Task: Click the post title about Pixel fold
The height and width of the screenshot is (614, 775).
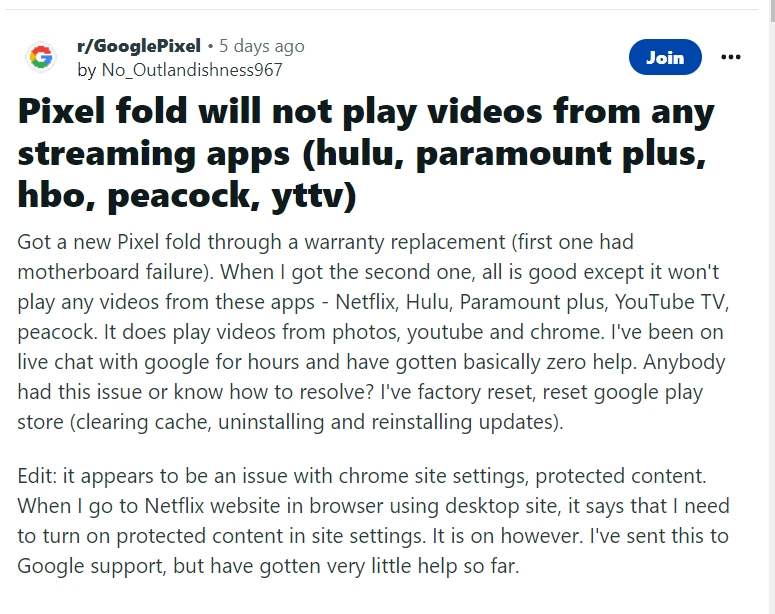Action: [366, 153]
